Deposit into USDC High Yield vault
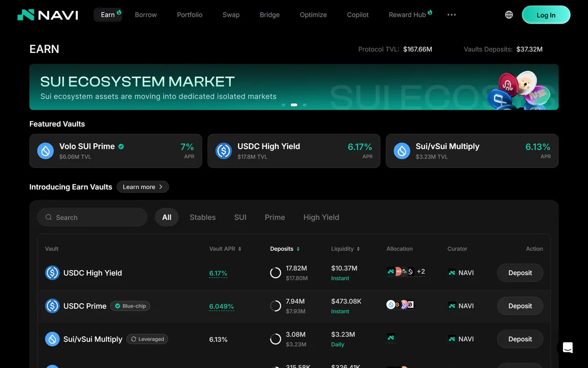Image resolution: width=588 pixels, height=368 pixels. (x=520, y=273)
